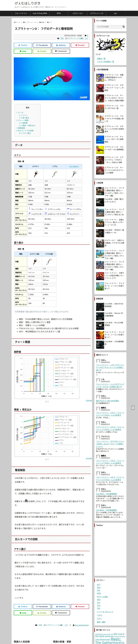
Task: Click the pink brush hero image
Action: (x=52, y=79)
